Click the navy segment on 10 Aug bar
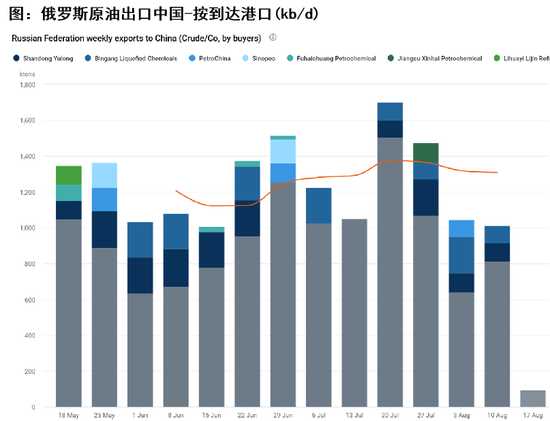 (497, 252)
